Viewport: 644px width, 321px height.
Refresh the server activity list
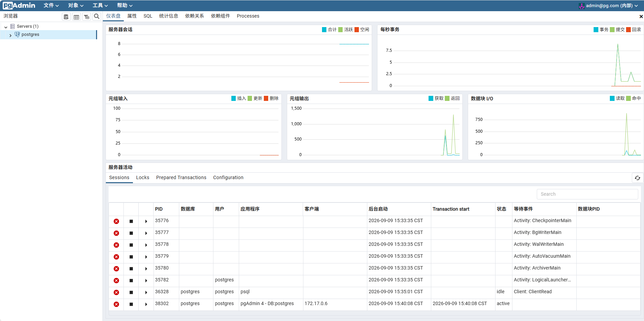[x=637, y=178]
